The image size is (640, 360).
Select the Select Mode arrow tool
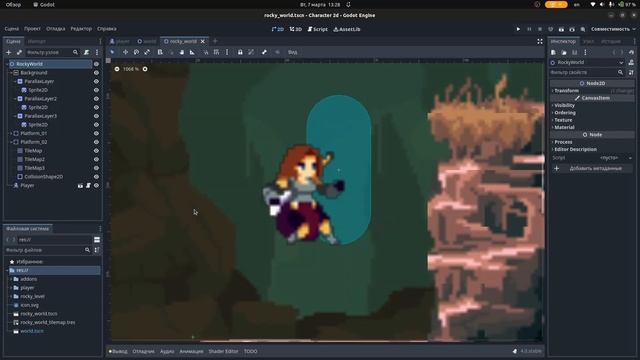coord(112,52)
